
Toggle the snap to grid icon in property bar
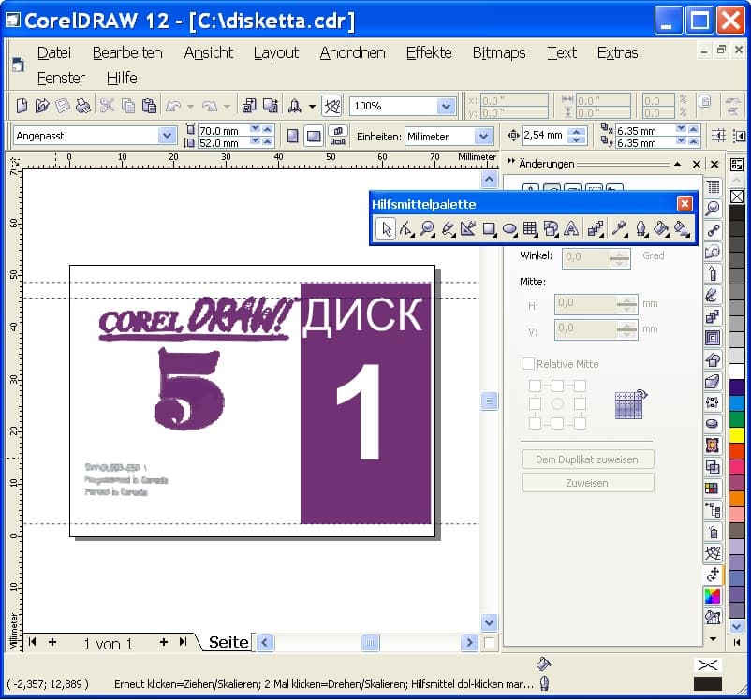tap(718, 136)
